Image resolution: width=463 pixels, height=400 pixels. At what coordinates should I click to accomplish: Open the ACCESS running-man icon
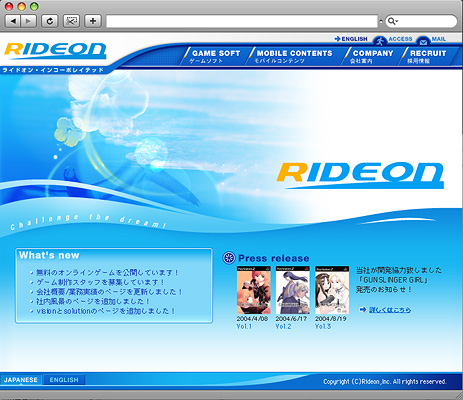coord(380,41)
